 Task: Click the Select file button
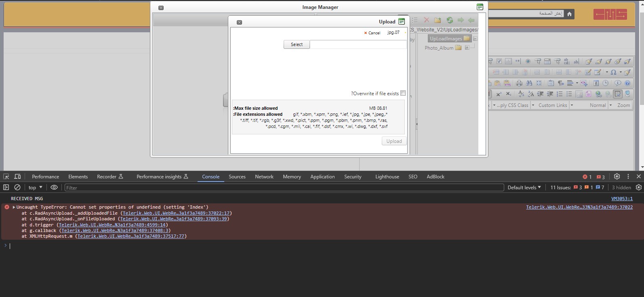297,44
